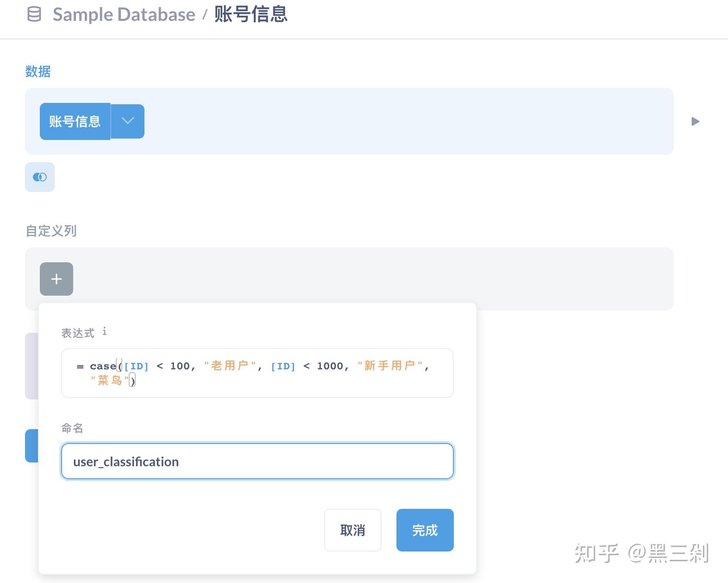This screenshot has height=583, width=728.
Task: Click the join data icon button
Action: (x=40, y=177)
